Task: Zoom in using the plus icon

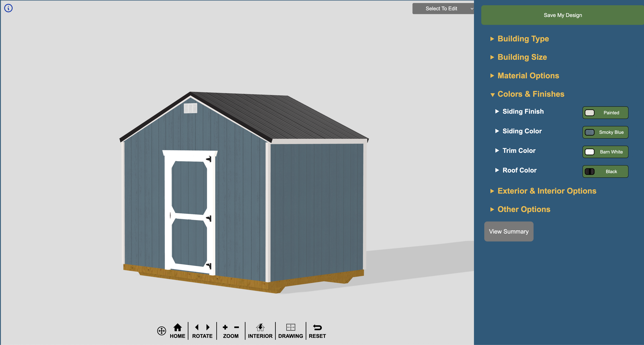Action: click(225, 327)
